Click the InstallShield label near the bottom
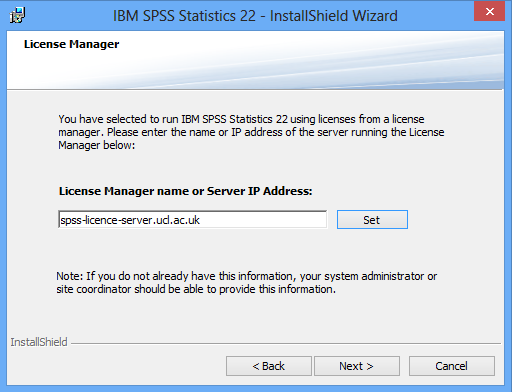This screenshot has width=512, height=392. pos(39,342)
